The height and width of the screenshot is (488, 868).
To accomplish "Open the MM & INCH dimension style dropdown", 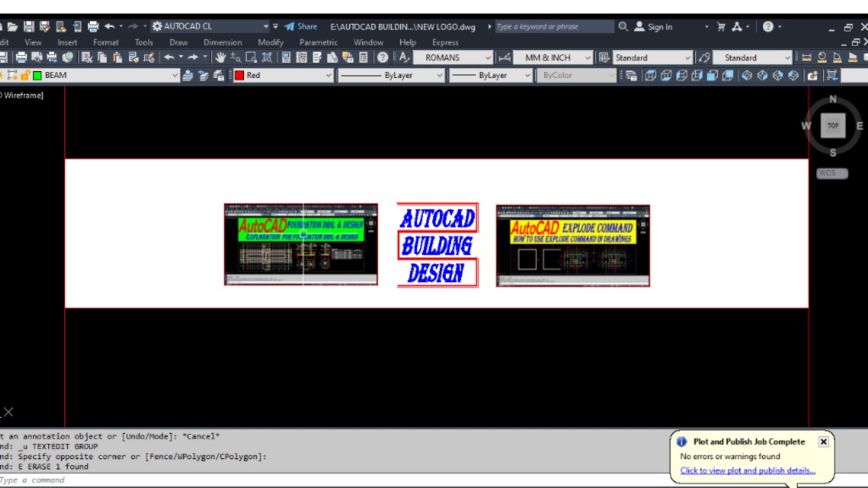I will (x=553, y=58).
